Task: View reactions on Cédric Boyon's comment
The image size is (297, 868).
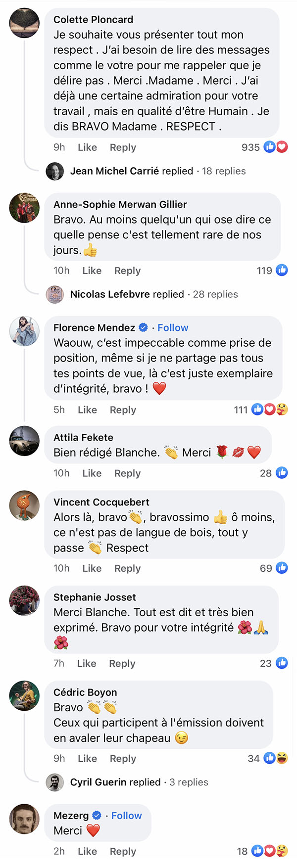Action: [x=276, y=758]
